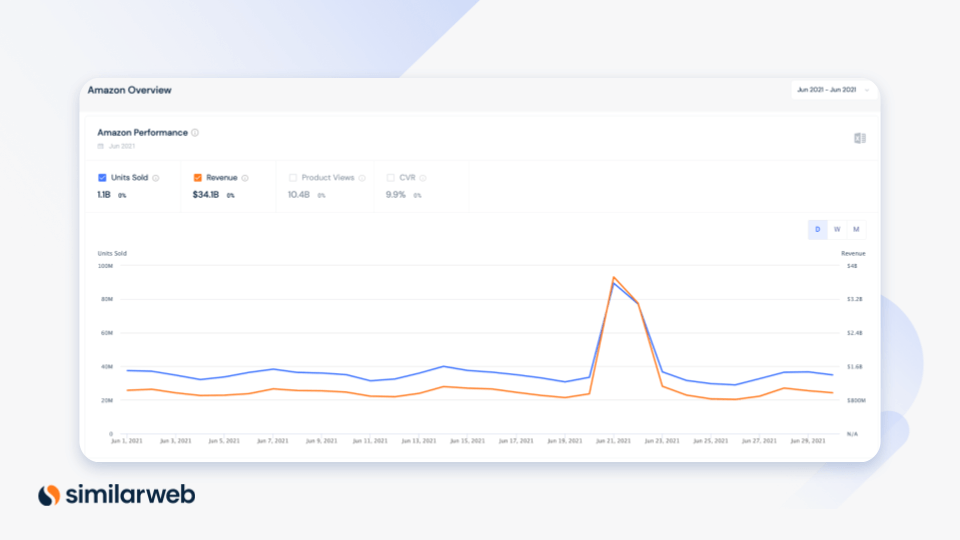
Task: Switch to the W weekly granularity tab
Action: pyautogui.click(x=837, y=230)
